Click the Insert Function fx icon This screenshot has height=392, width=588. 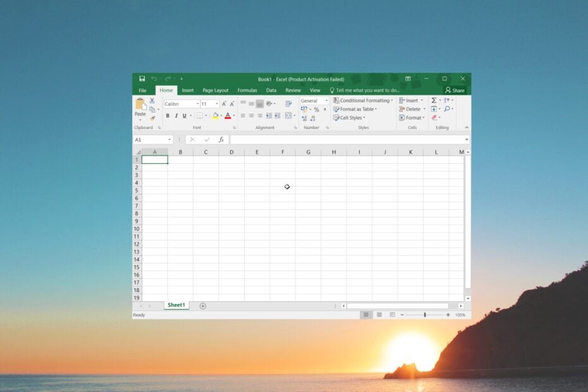(x=221, y=140)
